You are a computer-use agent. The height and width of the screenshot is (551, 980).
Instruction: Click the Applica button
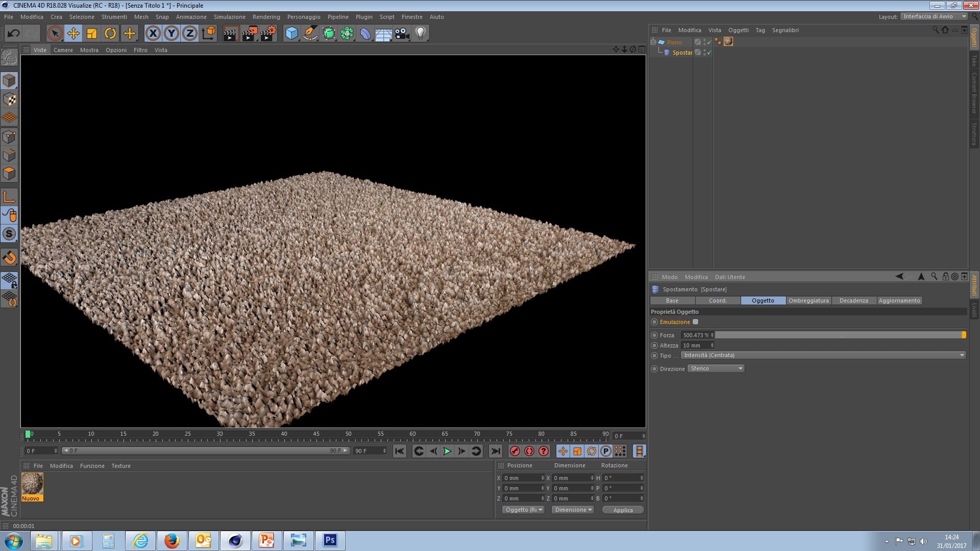coord(623,510)
